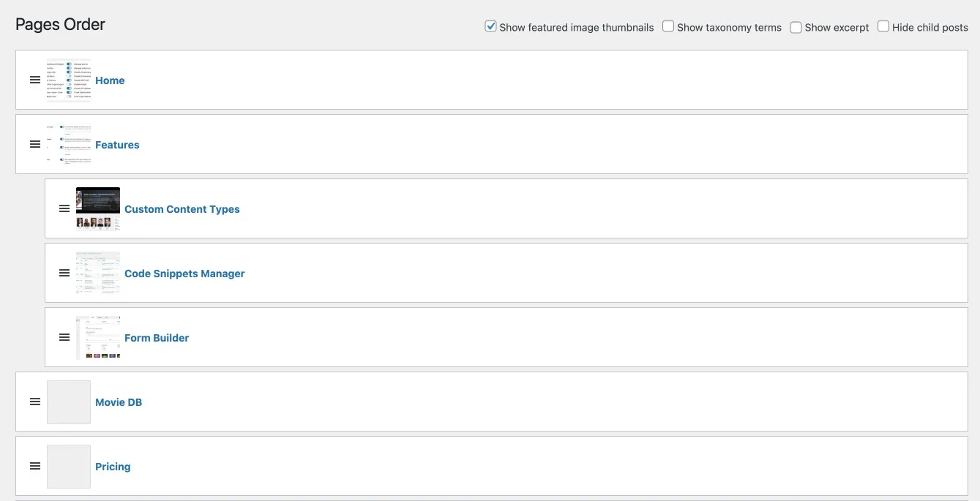Open the Features page link
980x501 pixels.
coord(117,145)
